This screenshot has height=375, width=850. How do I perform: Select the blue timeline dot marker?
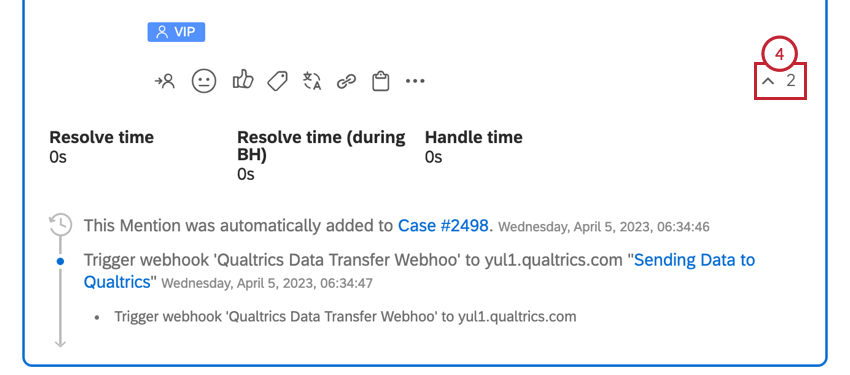tap(60, 261)
